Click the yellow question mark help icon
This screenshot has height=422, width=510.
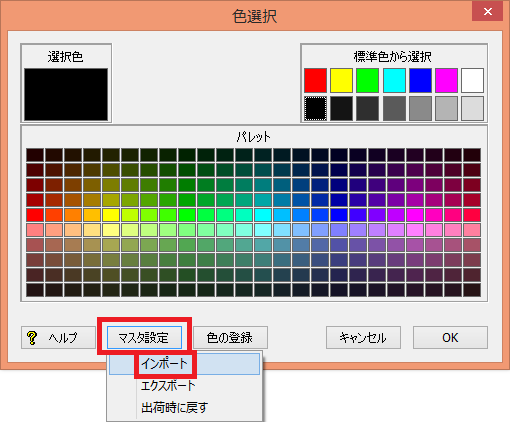[x=32, y=338]
